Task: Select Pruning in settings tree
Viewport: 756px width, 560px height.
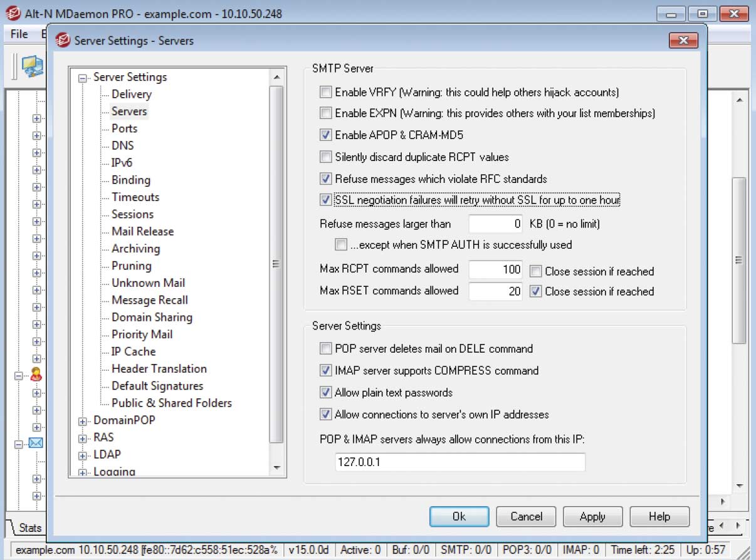Action: point(131,266)
